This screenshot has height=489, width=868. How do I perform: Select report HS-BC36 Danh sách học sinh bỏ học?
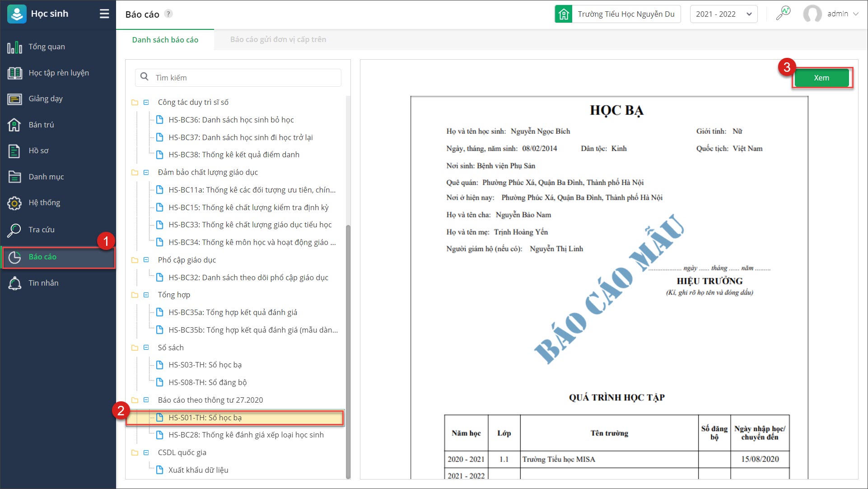click(231, 120)
